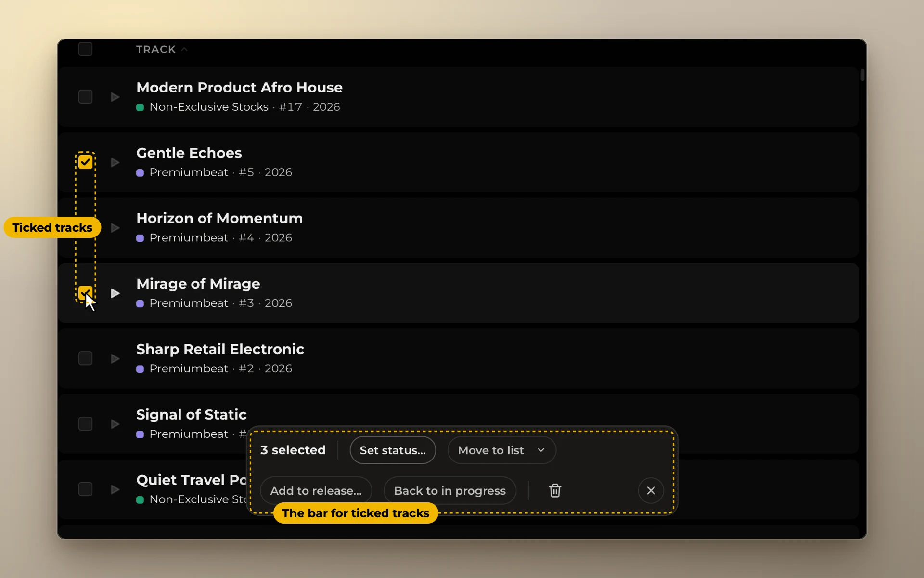This screenshot has width=924, height=578.
Task: Play the Mirage of Mirage track
Action: (x=115, y=293)
